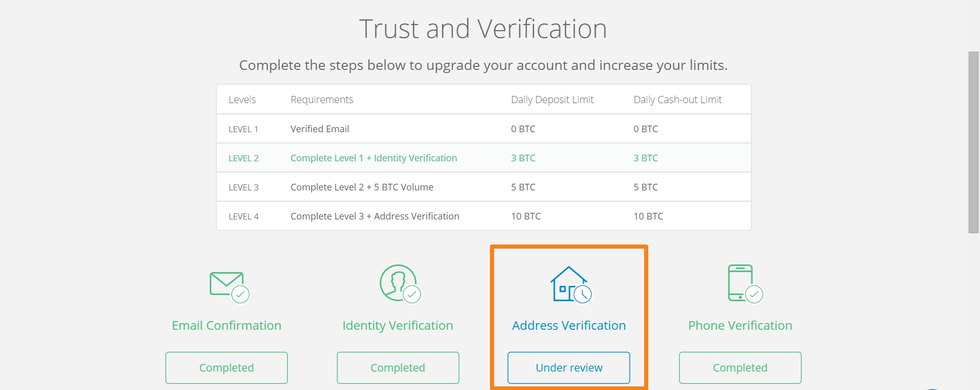Click Completed button under Phone Verification
This screenshot has height=390, width=980.
click(740, 368)
